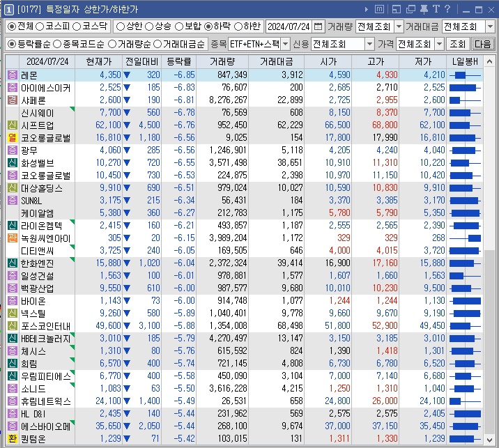Pin the window with the pushpin icon

coord(424,9)
